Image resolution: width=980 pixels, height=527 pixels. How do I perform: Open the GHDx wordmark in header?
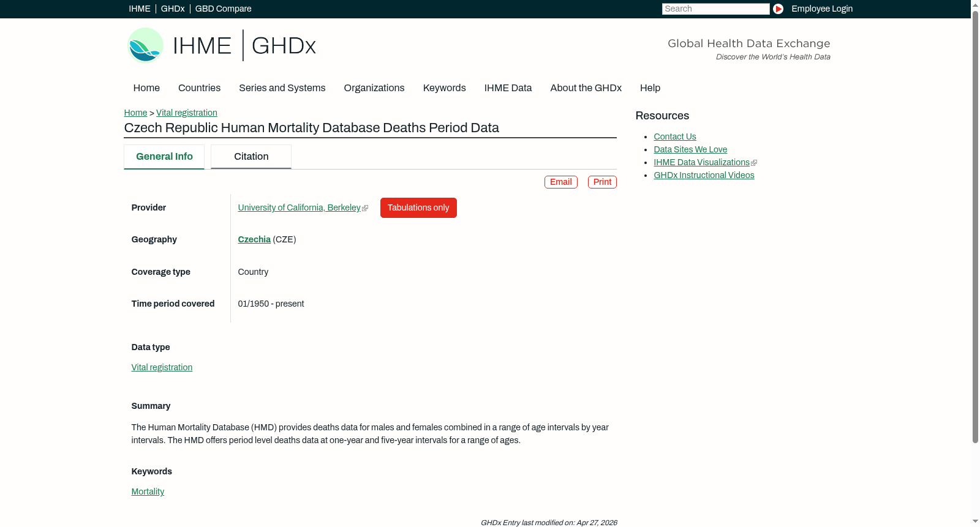coord(284,46)
